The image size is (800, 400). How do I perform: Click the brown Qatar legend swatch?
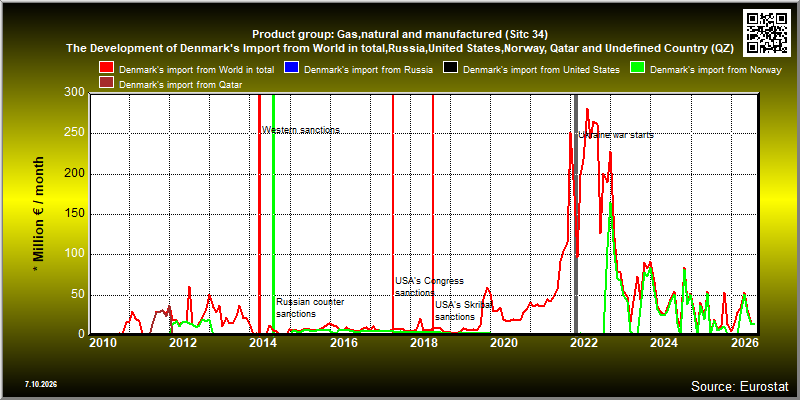107,84
